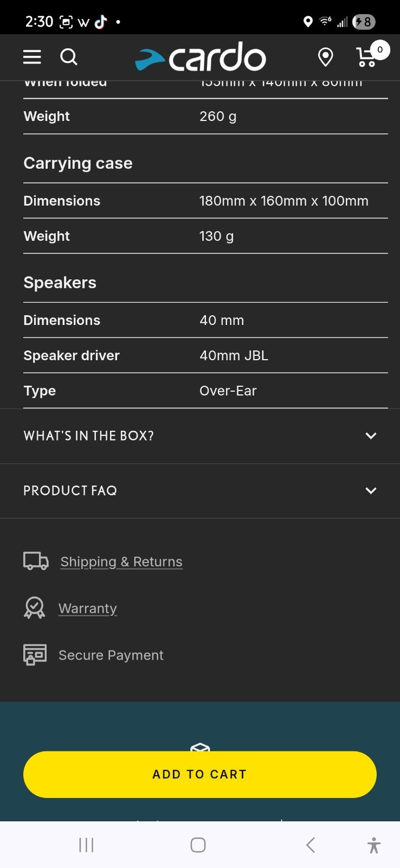The width and height of the screenshot is (400, 868).
Task: Tap the Android back navigation button
Action: (311, 845)
